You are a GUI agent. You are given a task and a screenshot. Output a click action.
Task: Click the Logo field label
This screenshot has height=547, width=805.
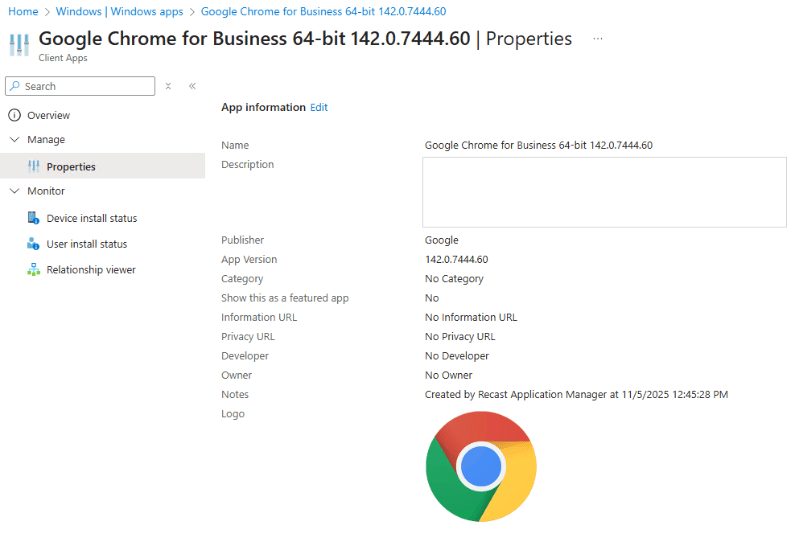[x=233, y=413]
